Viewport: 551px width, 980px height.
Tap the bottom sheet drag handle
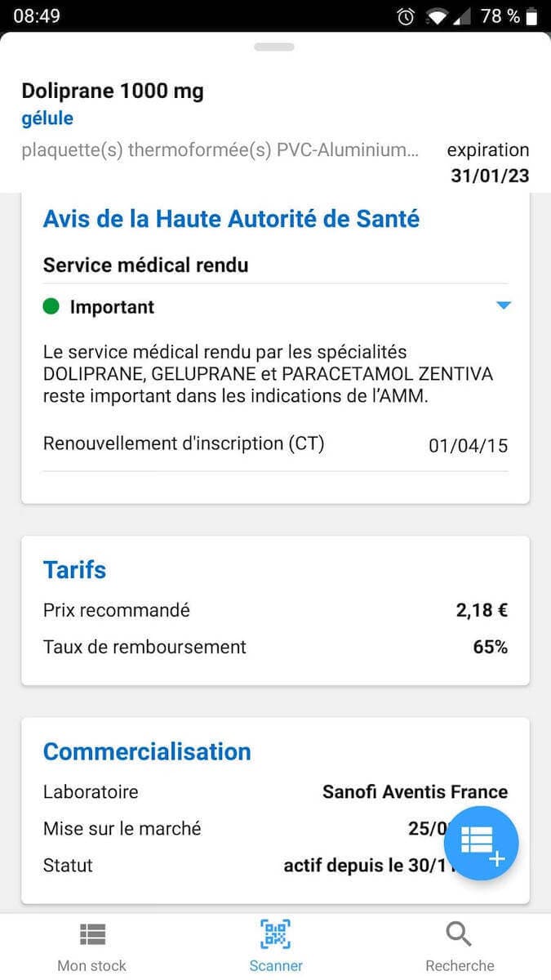(274, 47)
